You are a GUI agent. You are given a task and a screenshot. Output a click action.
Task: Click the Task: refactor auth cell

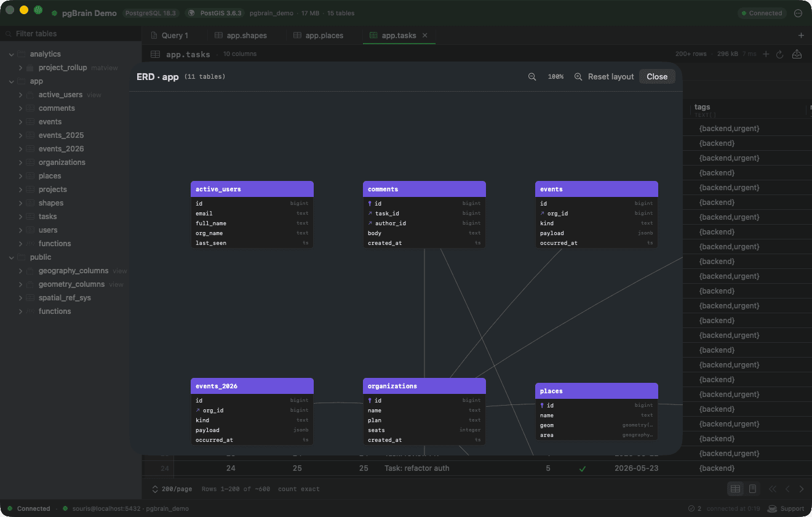(417, 468)
